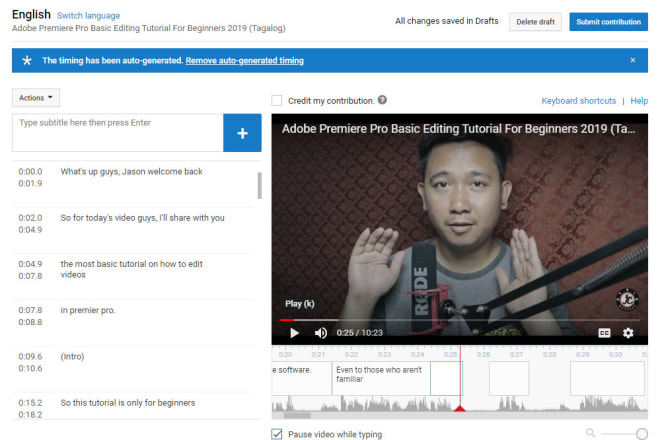Select subtitle "in premier pro."

click(88, 310)
